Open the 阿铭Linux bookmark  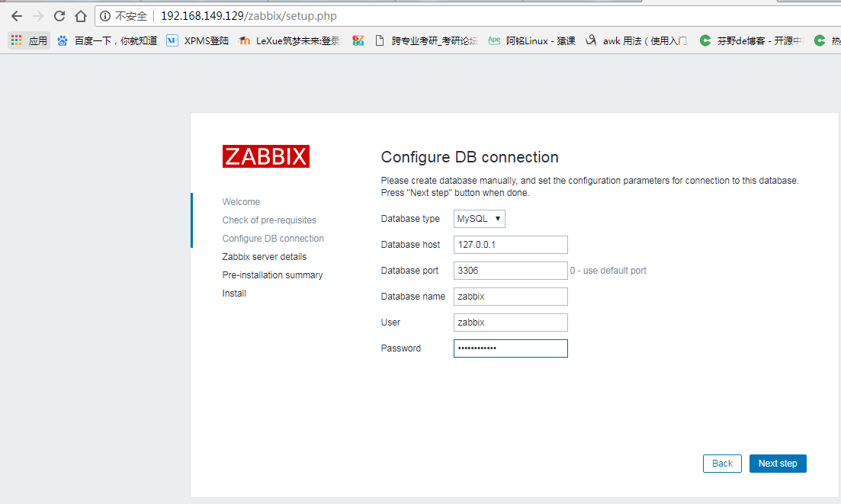(531, 40)
